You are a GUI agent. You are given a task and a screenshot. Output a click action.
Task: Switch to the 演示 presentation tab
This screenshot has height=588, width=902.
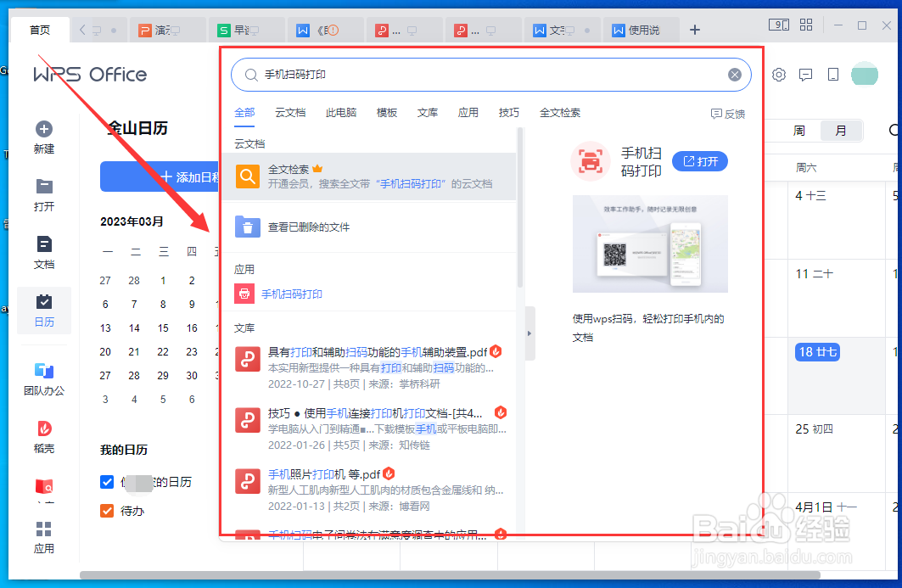(169, 30)
